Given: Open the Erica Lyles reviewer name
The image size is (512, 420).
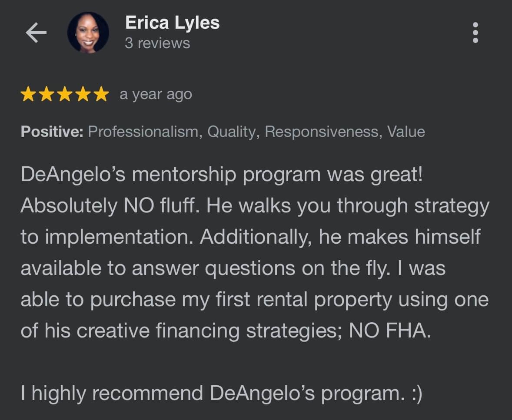Looking at the screenshot, I should pyautogui.click(x=172, y=23).
